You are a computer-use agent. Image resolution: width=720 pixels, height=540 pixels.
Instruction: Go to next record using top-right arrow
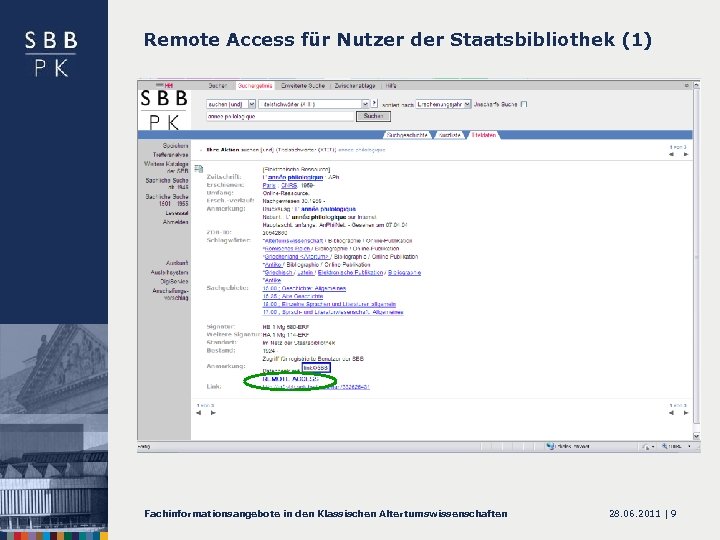pyautogui.click(x=686, y=154)
